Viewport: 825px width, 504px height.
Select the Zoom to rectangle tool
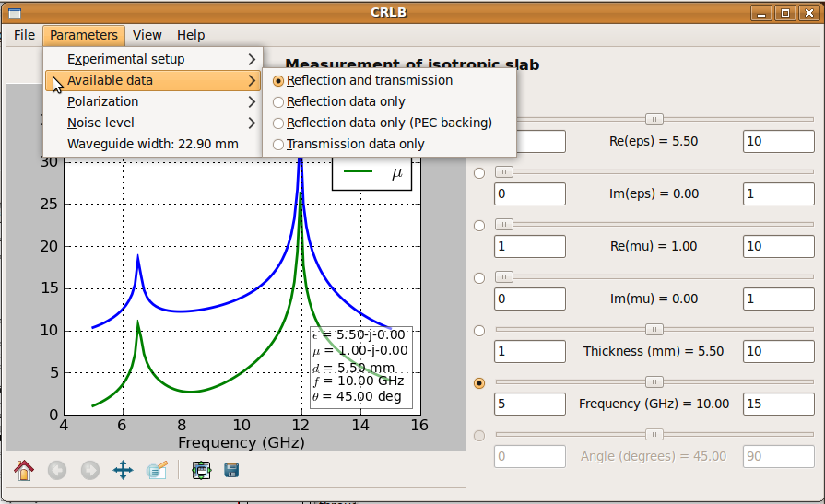(156, 470)
